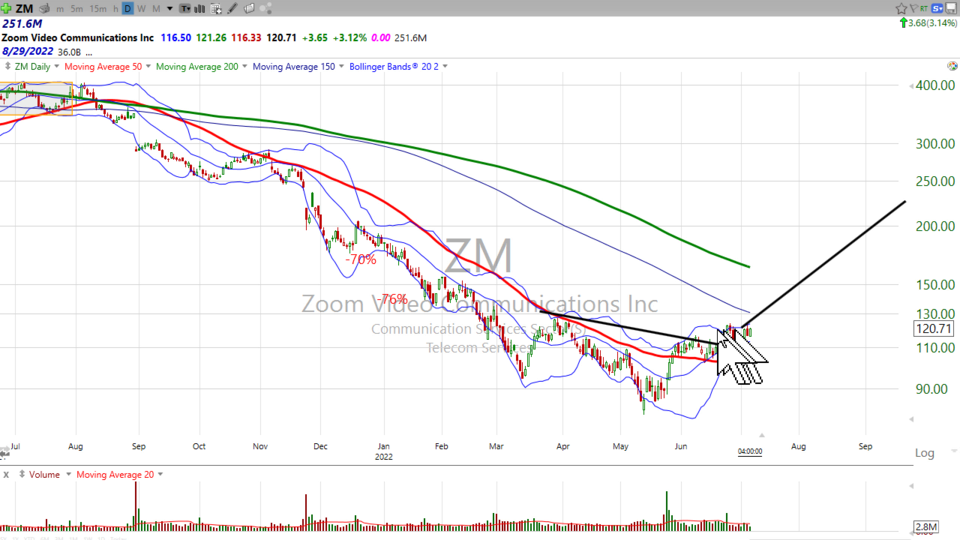960x540 pixels.
Task: Click the 04:00:00 time marker
Action: click(749, 451)
